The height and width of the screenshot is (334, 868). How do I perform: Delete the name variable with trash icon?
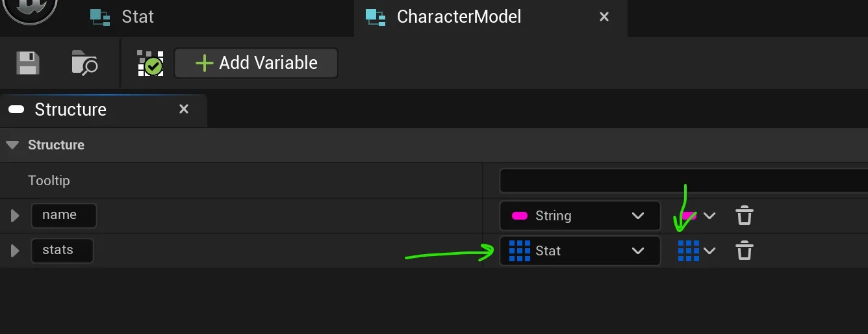tap(744, 216)
